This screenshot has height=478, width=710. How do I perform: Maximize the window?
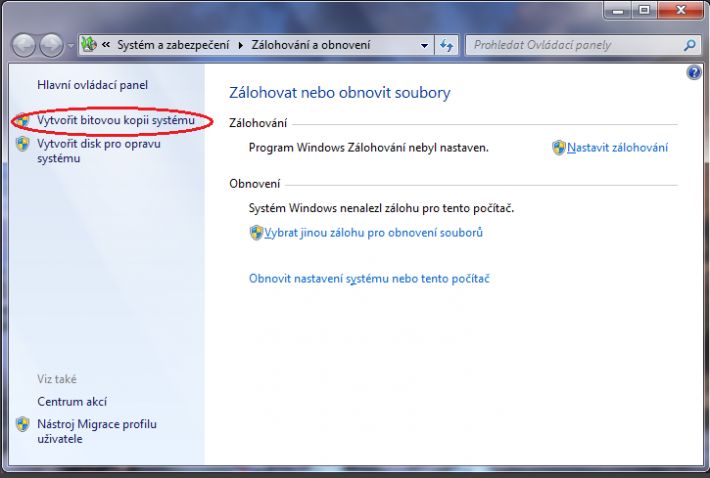point(644,10)
